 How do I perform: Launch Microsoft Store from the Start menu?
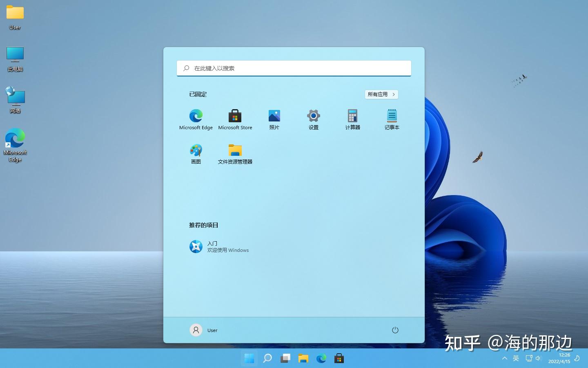click(235, 119)
